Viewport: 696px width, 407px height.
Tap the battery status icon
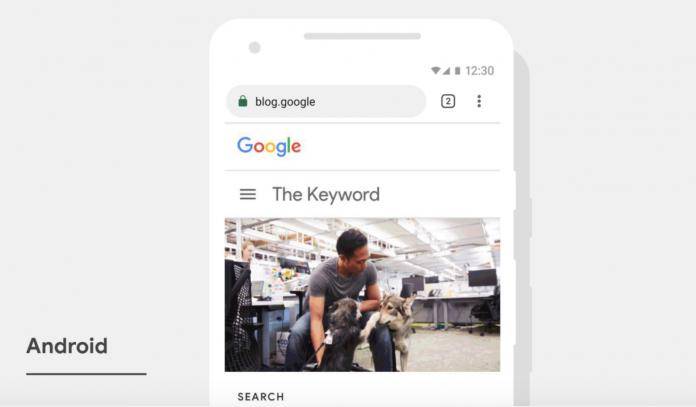point(457,71)
